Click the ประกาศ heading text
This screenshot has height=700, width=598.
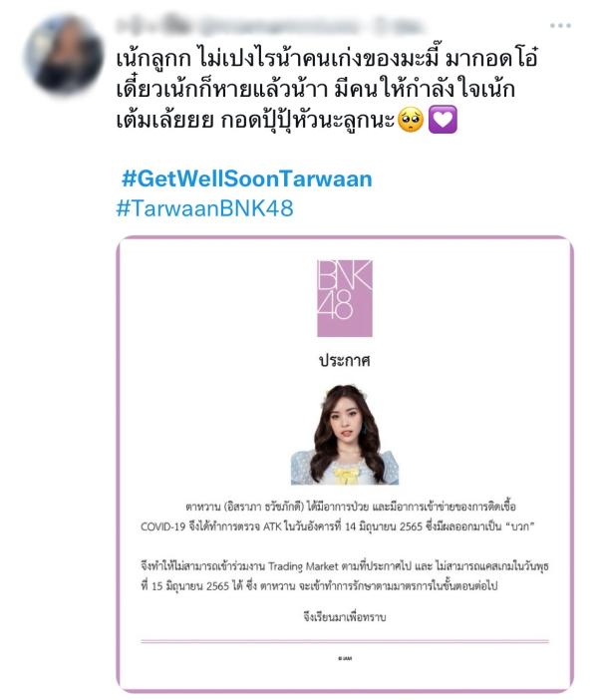(345, 360)
